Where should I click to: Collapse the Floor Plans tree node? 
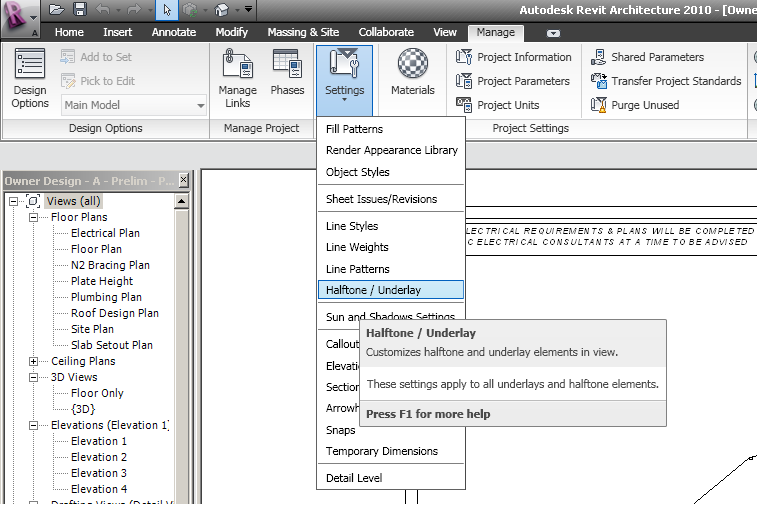(33, 217)
